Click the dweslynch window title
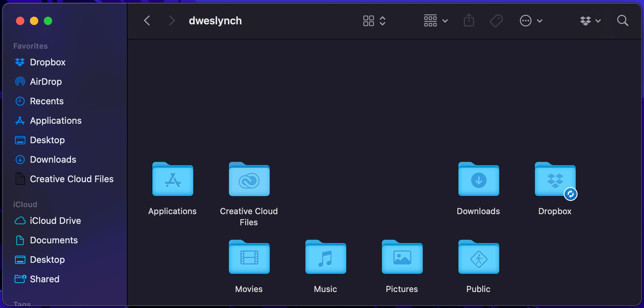 (215, 21)
